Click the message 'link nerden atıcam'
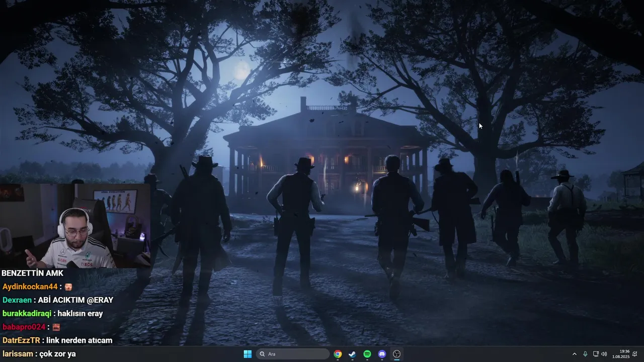This screenshot has width=644, height=362. (x=79, y=341)
